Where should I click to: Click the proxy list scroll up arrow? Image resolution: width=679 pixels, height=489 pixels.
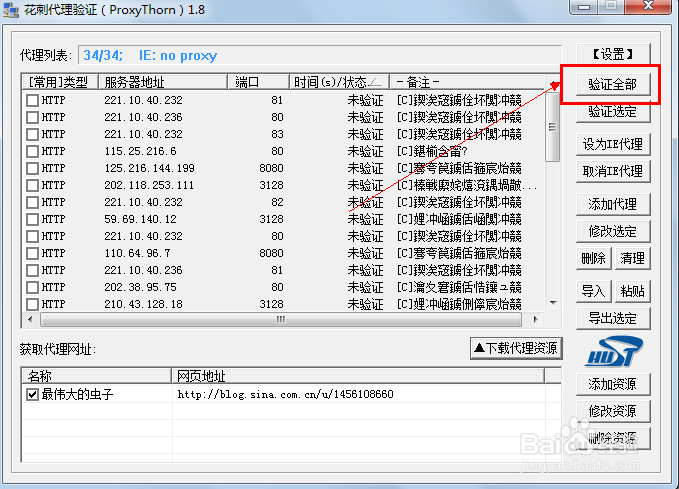click(x=553, y=83)
